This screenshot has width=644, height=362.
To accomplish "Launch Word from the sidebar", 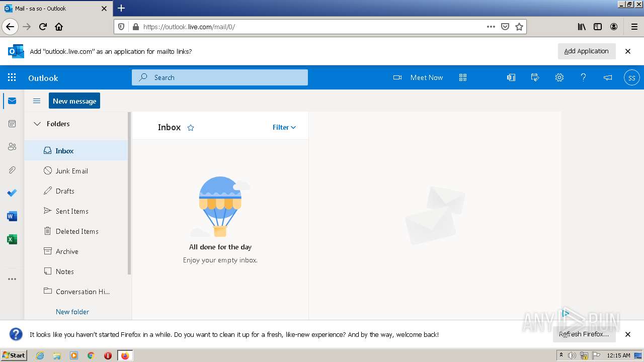I will tap(12, 216).
